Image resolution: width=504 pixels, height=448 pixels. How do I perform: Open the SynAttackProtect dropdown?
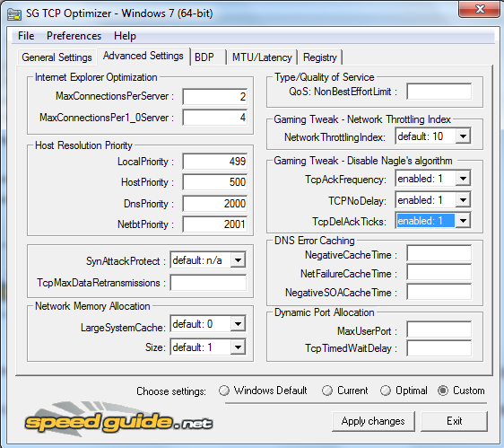click(x=238, y=260)
